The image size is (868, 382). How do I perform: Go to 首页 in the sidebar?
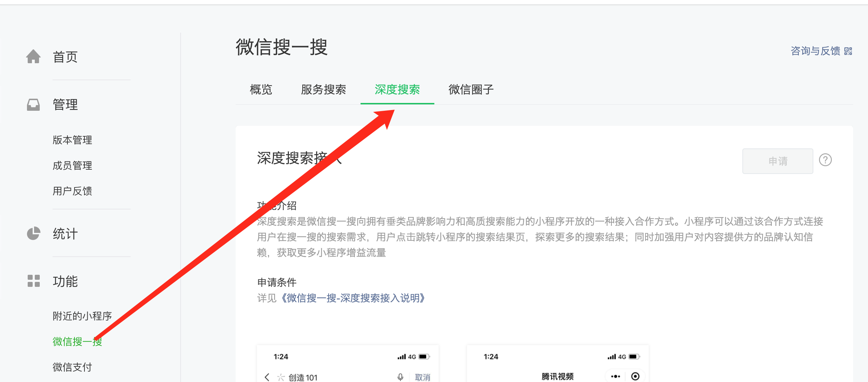point(65,57)
